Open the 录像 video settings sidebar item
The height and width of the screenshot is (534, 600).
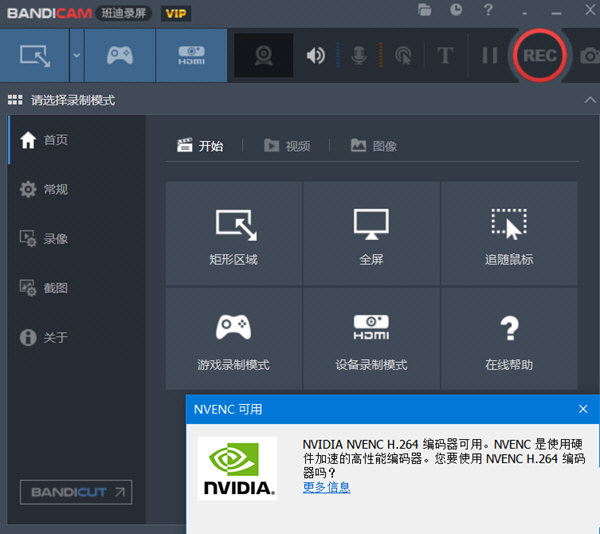point(77,238)
